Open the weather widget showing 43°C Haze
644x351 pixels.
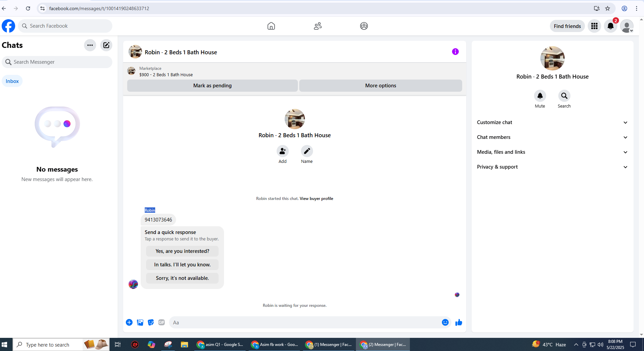point(549,345)
